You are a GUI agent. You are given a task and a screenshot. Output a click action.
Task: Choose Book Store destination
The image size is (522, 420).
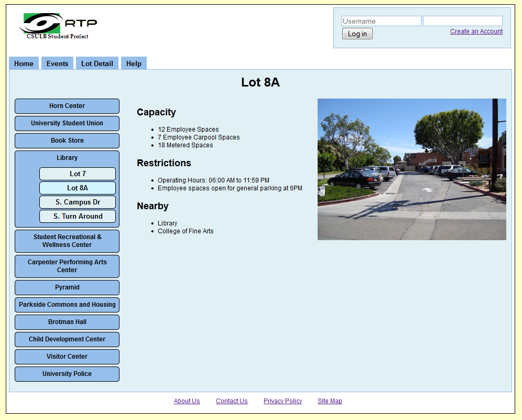[67, 141]
